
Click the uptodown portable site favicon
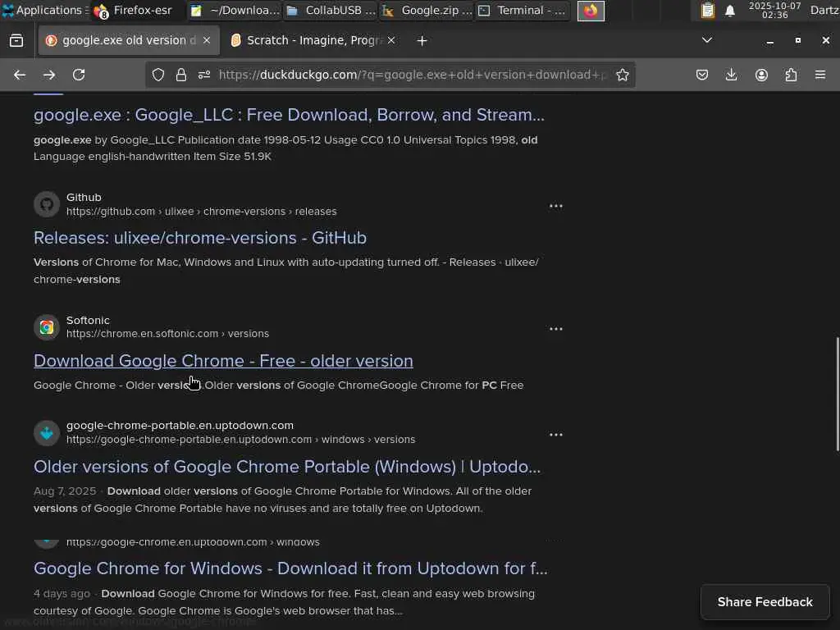(x=47, y=433)
